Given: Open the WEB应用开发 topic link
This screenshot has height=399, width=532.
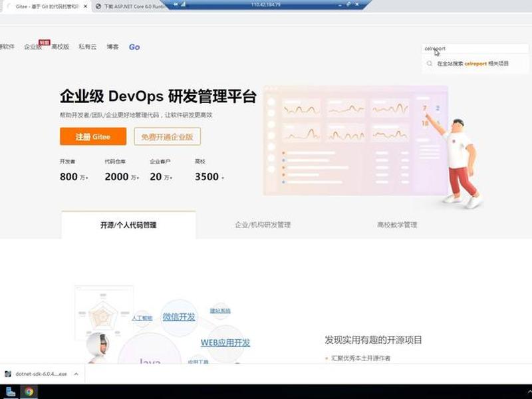Looking at the screenshot, I should [x=225, y=342].
